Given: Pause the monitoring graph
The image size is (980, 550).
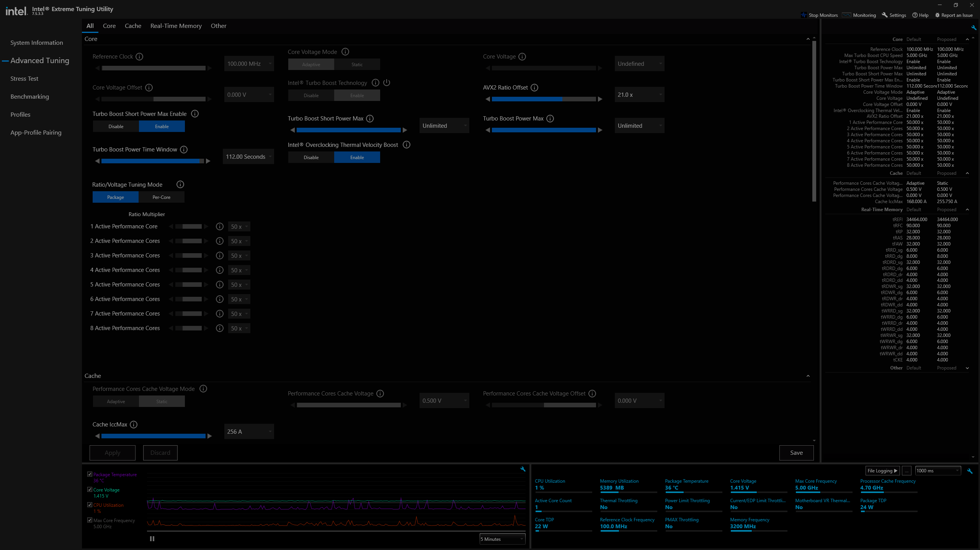Looking at the screenshot, I should coord(152,539).
